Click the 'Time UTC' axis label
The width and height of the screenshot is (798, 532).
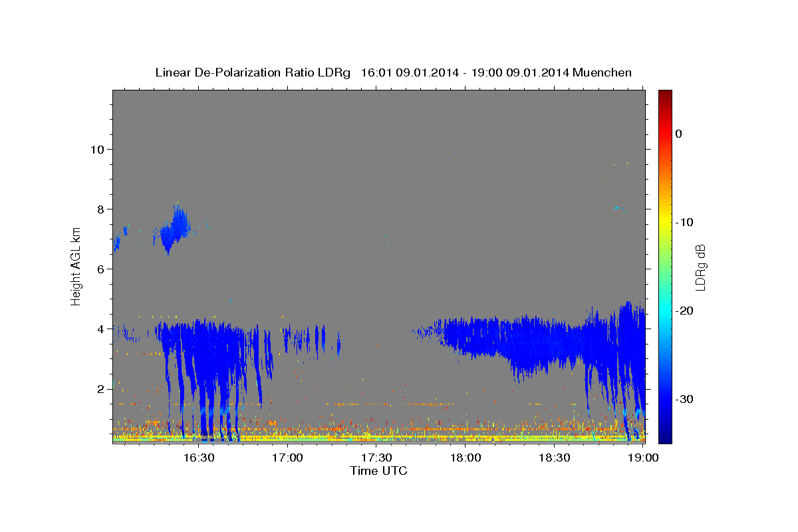click(x=378, y=471)
